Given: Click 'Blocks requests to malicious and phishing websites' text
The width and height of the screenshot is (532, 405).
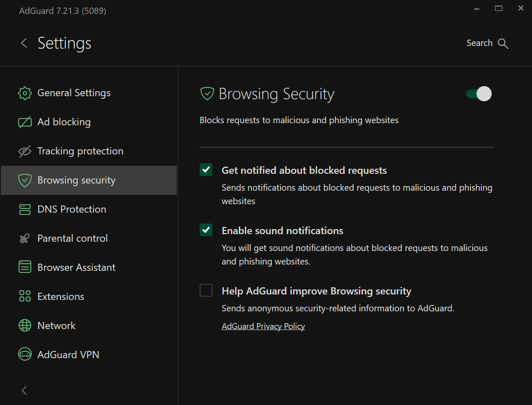Looking at the screenshot, I should click(x=299, y=120).
